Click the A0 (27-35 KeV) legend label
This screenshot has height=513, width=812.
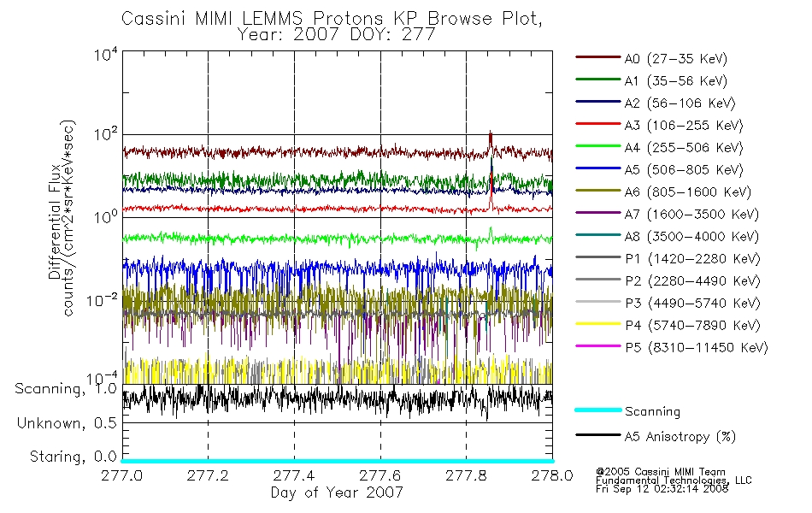coord(676,59)
